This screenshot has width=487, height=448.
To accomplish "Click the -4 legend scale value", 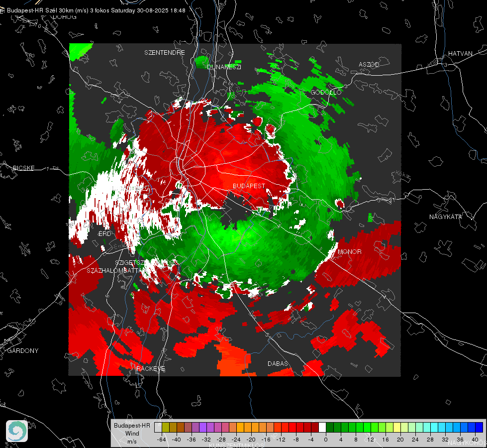I will 311,440.
